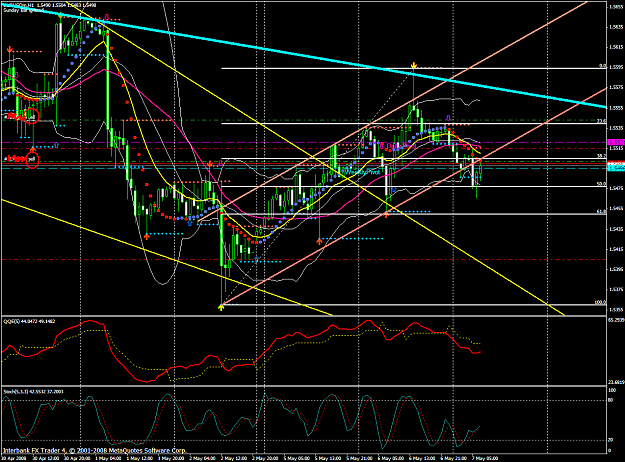This screenshot has width=625, height=462.
Task: Click the magenta price tag on the price axis
Action: (x=616, y=142)
